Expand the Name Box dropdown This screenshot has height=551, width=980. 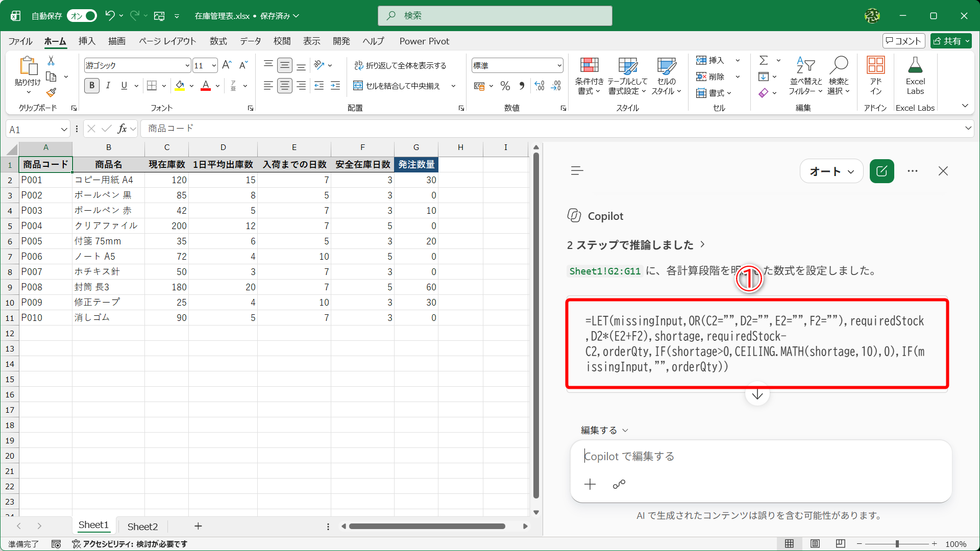click(x=64, y=129)
